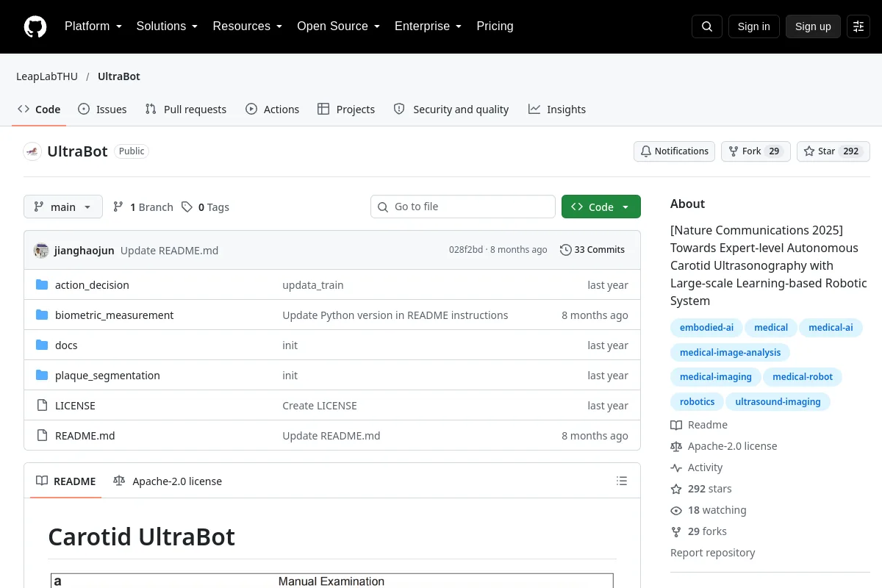Click the book icon beside Readme
The width and height of the screenshot is (882, 588).
pos(676,425)
